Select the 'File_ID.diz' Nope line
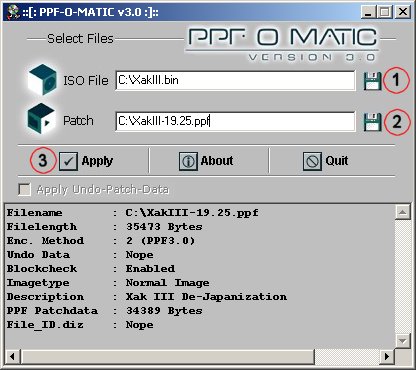 coord(80,325)
